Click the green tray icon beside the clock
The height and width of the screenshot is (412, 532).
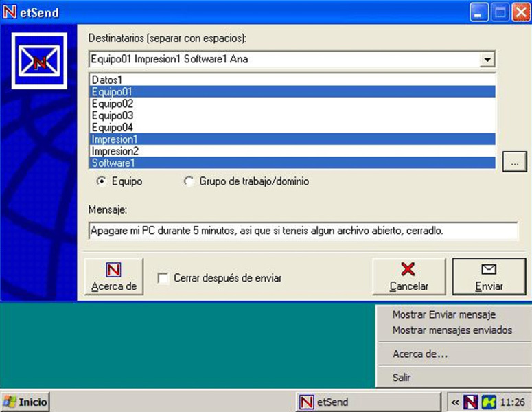(489, 402)
